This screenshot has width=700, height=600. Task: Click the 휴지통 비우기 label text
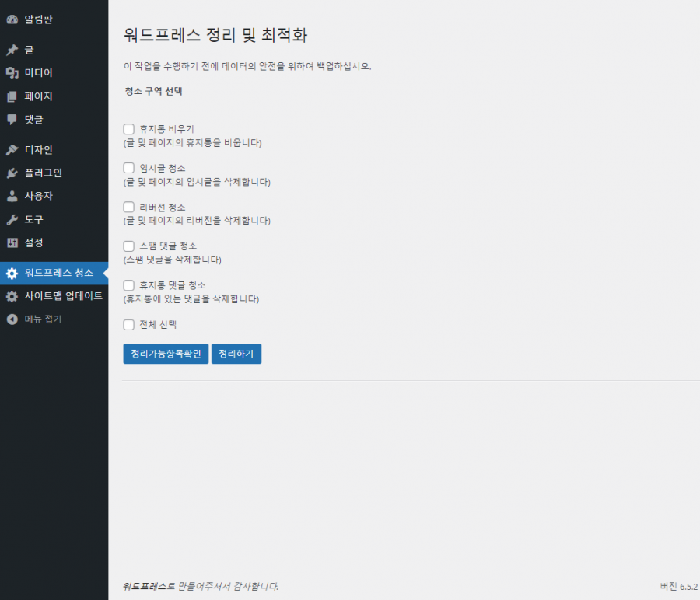[x=166, y=129]
